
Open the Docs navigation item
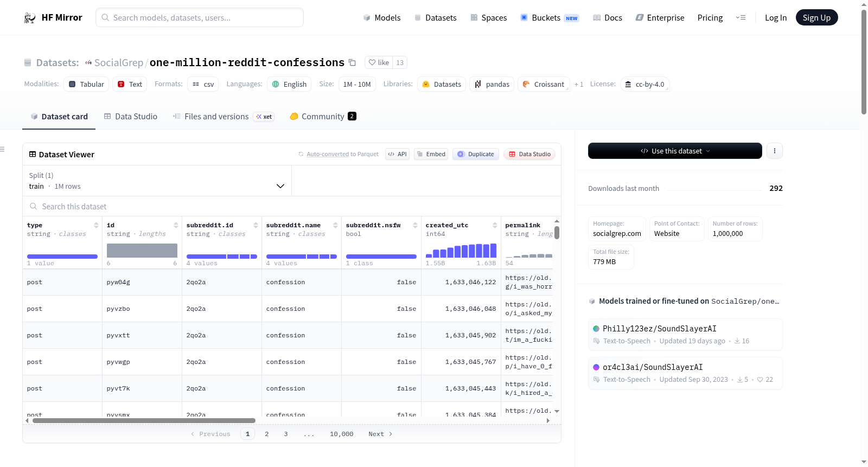608,18
